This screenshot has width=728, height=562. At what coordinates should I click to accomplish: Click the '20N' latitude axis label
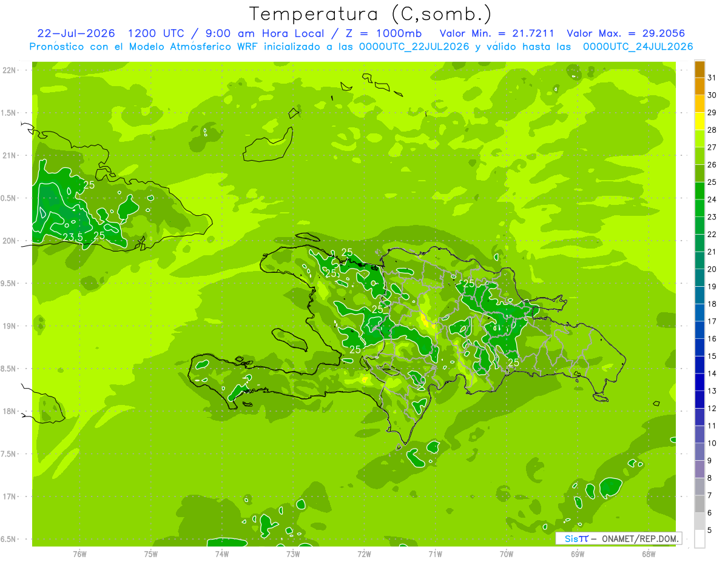[10, 241]
